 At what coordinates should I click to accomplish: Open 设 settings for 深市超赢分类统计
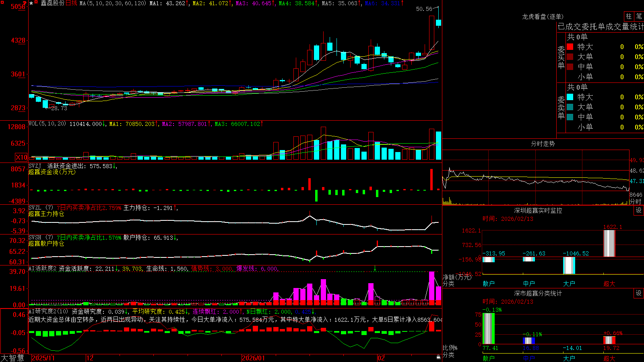coord(639,293)
